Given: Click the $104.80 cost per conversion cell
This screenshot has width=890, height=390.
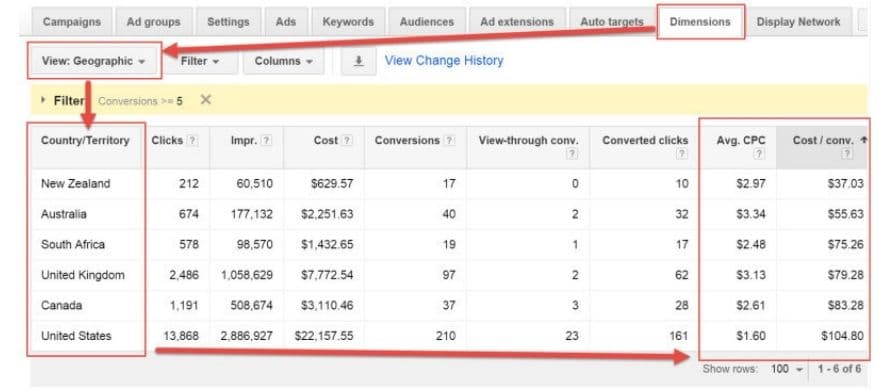Looking at the screenshot, I should pyautogui.click(x=842, y=336).
